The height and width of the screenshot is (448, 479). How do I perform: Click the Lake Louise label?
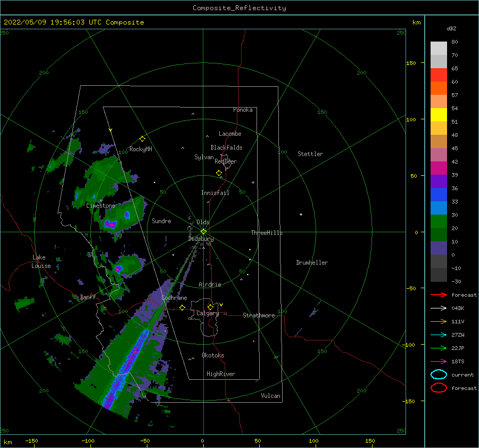[x=41, y=262]
